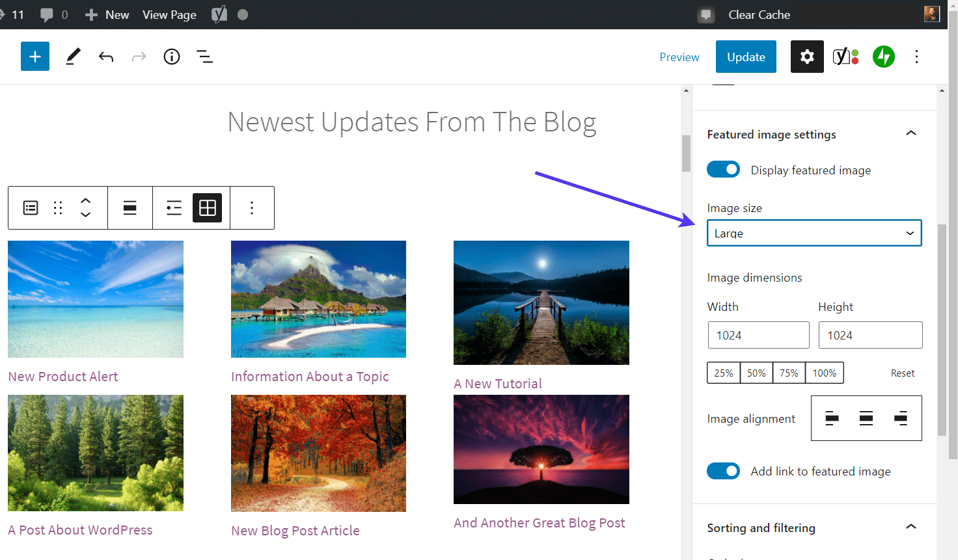Open the settings gear panel
Image resolution: width=958 pixels, height=560 pixels.
pos(807,57)
